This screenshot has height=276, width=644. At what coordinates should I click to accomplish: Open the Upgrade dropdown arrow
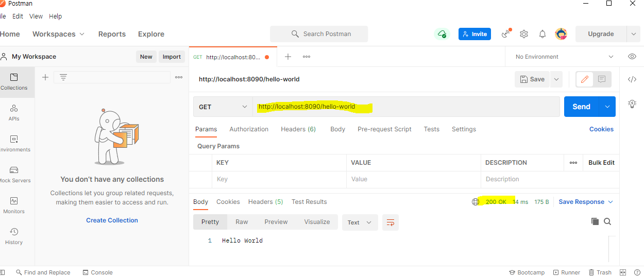tap(633, 34)
